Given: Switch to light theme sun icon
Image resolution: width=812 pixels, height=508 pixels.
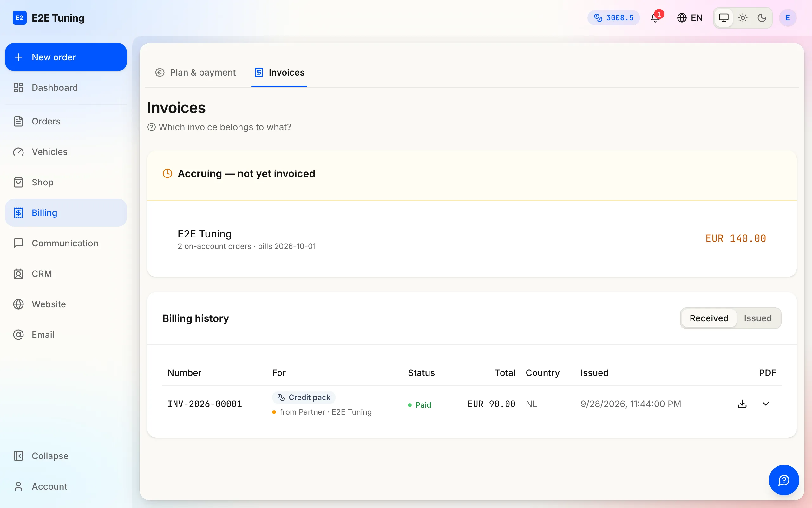Looking at the screenshot, I should click(743, 18).
